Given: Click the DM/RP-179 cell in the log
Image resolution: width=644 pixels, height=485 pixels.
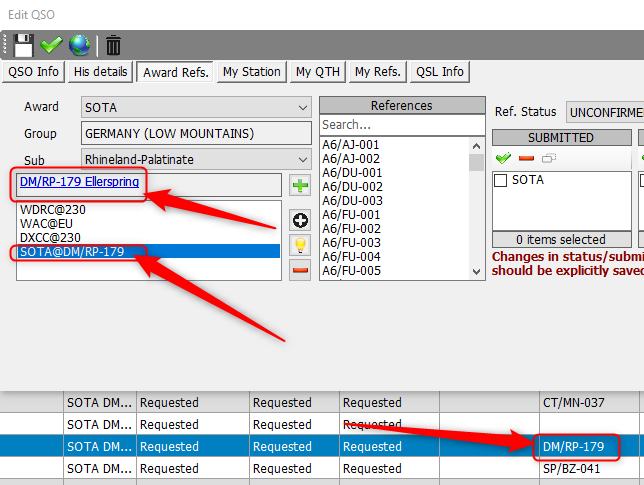Looking at the screenshot, I should tap(589, 446).
